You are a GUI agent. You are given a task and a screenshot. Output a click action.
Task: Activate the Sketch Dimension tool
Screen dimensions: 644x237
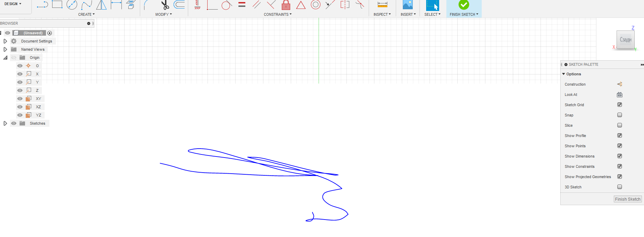pos(116,4)
